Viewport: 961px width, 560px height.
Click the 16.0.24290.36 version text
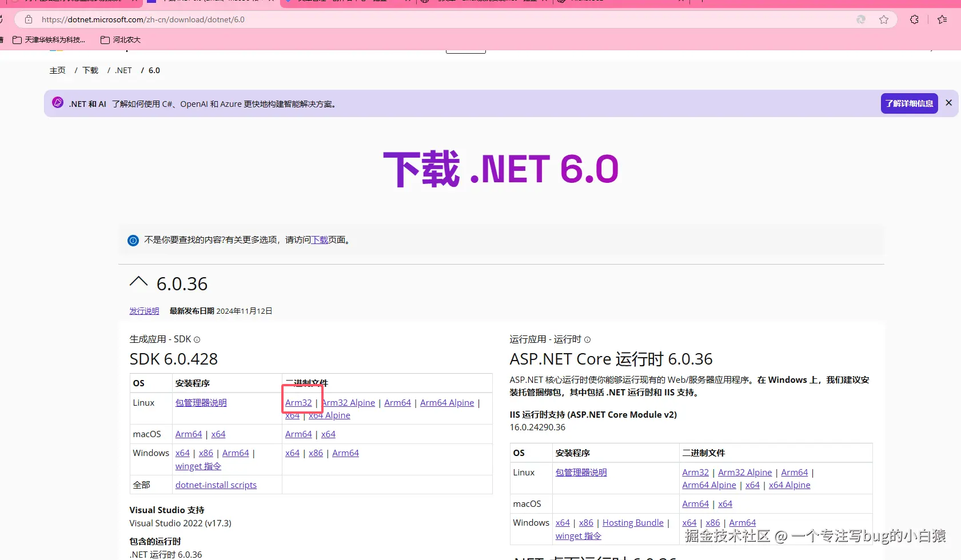coord(537,427)
